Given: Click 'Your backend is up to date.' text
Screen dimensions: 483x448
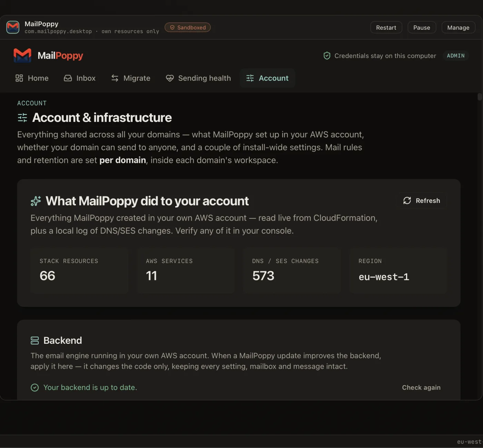Looking at the screenshot, I should tap(90, 388).
